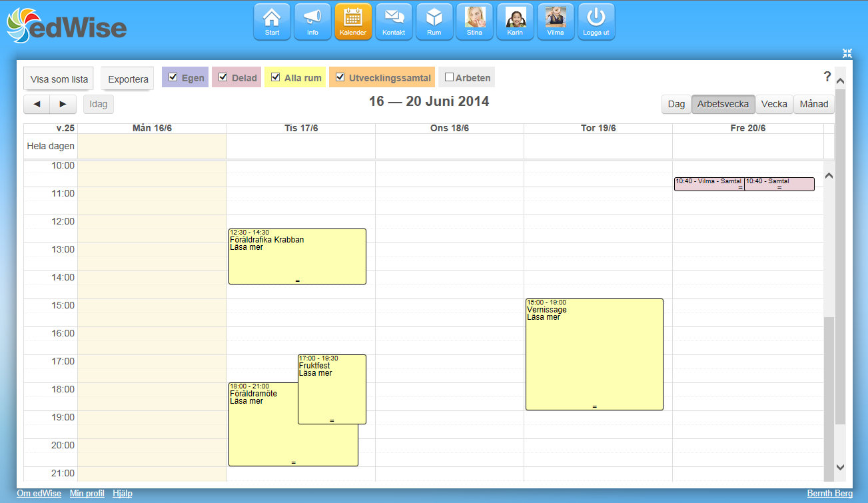This screenshot has height=503, width=868.
Task: Click the Exportera button
Action: click(x=128, y=79)
